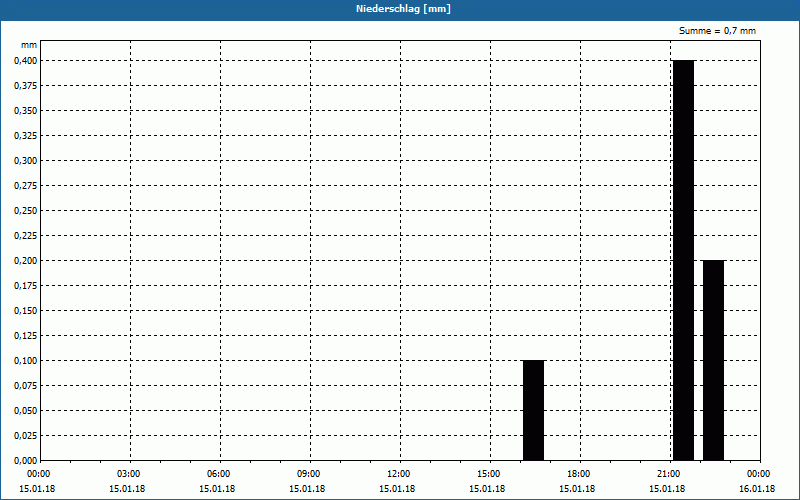Click the 09:00 time axis label
The width and height of the screenshot is (800, 500).
309,474
